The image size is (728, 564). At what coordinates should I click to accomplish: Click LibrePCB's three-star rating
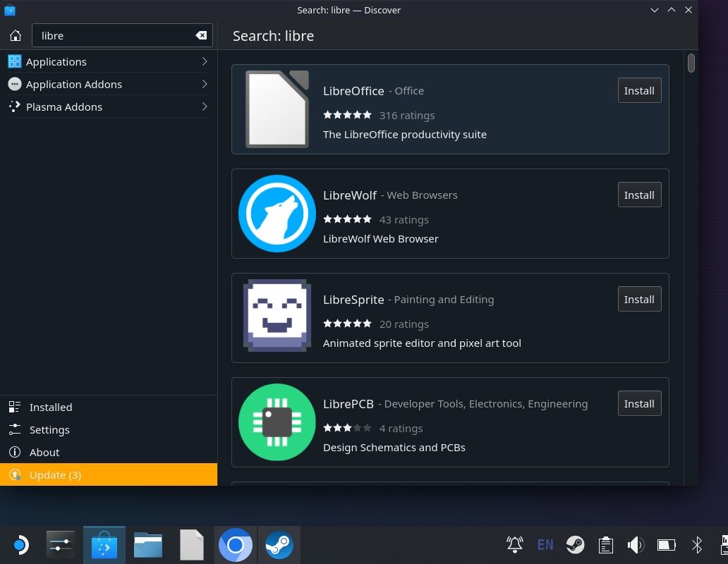click(x=347, y=427)
